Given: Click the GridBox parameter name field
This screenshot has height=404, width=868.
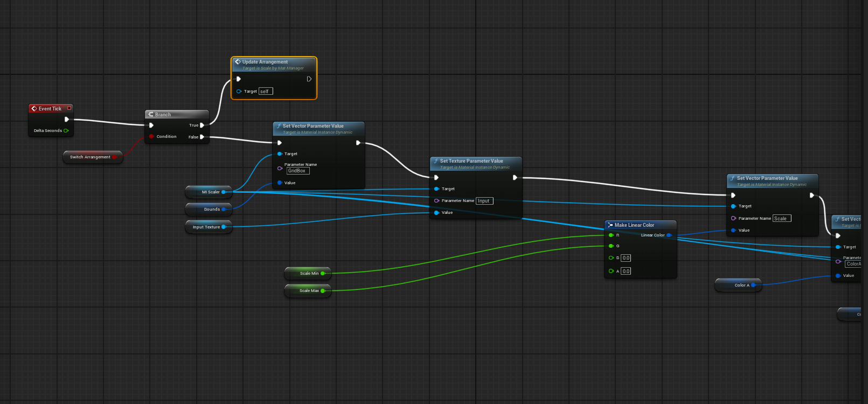Looking at the screenshot, I should point(298,171).
